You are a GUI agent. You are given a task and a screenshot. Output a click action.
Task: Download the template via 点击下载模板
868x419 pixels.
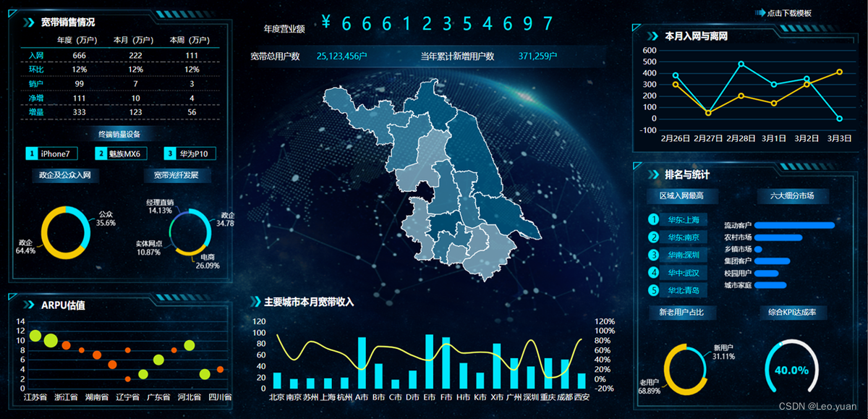point(789,13)
